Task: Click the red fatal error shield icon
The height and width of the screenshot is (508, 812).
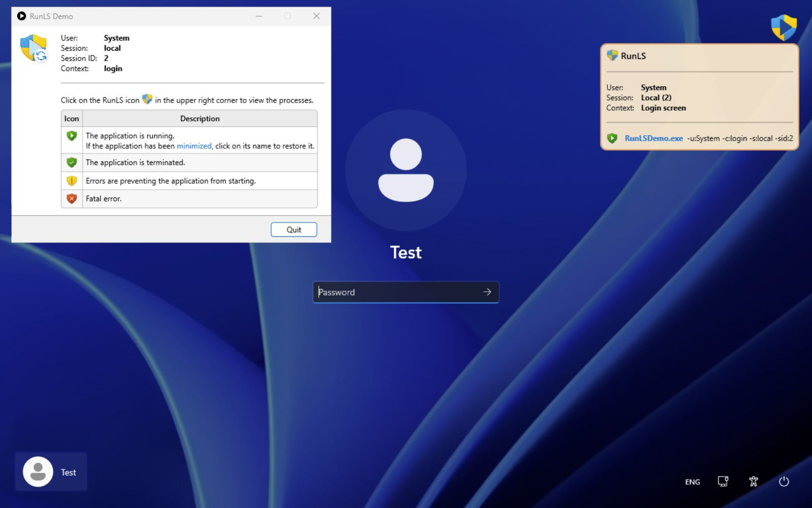Action: (72, 199)
